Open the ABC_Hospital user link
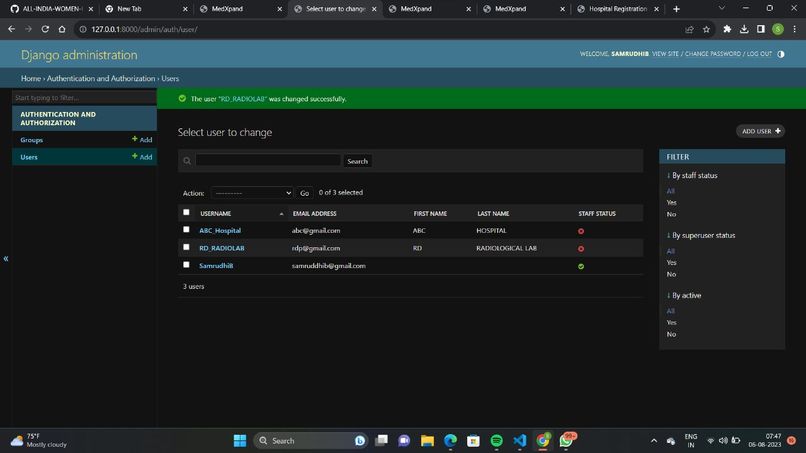806x453 pixels. [x=220, y=230]
